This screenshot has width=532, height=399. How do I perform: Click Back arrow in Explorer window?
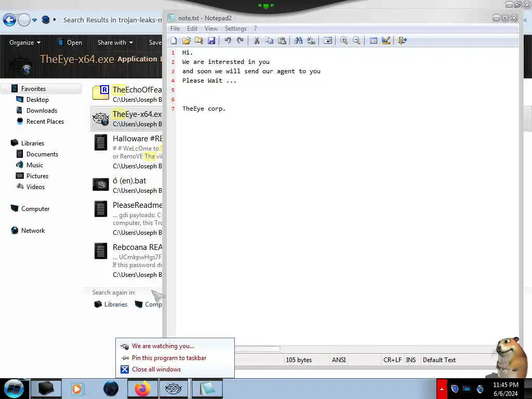click(x=9, y=20)
